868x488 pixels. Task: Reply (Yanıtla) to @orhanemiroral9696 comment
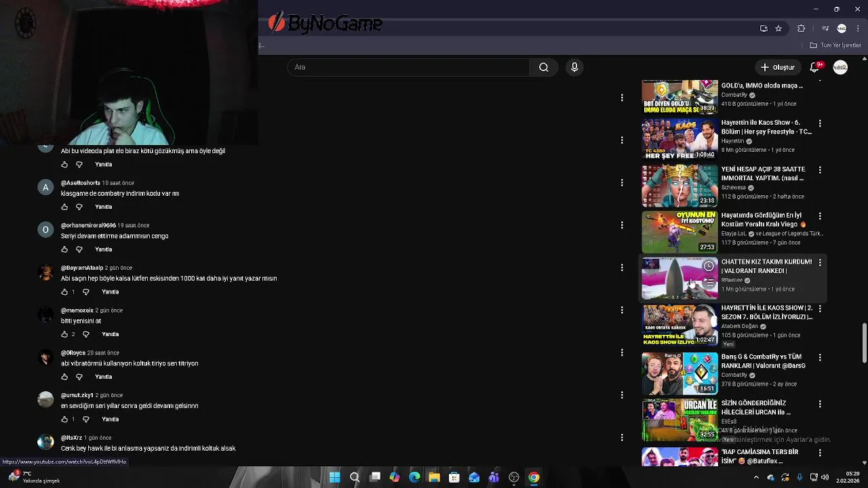103,249
